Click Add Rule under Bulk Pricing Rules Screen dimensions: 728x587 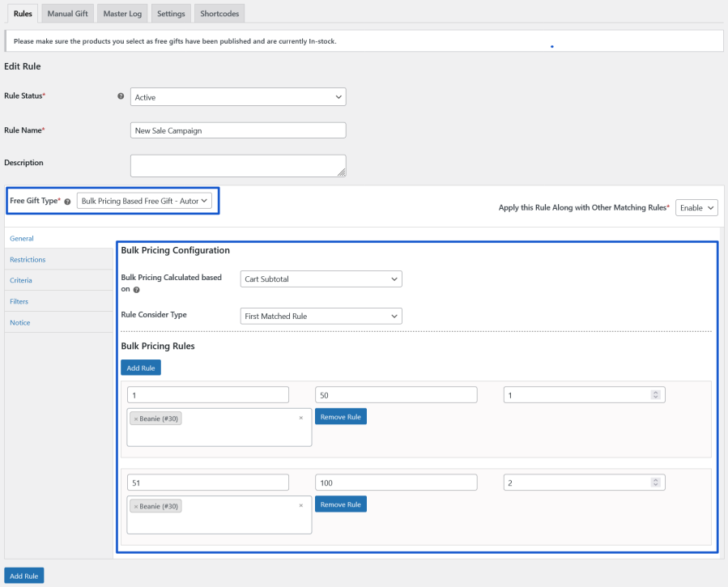[x=141, y=368]
